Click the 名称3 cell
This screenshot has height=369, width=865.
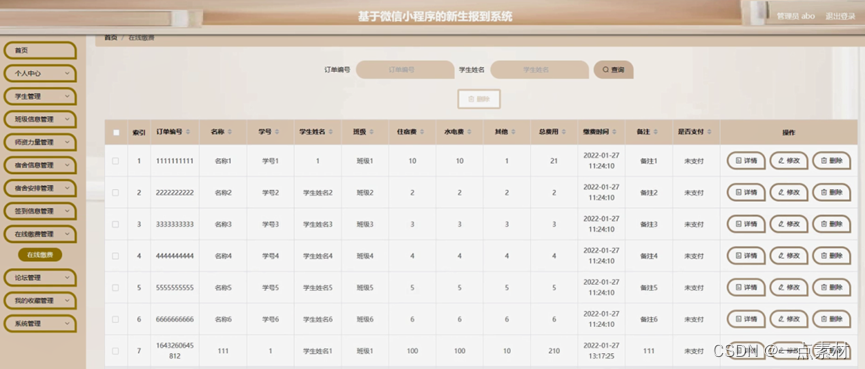coord(223,224)
